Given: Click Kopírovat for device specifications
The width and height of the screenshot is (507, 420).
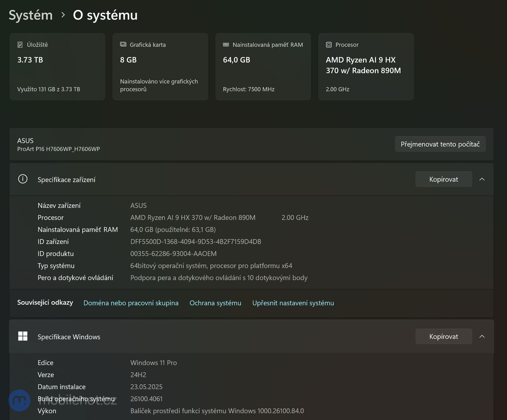Looking at the screenshot, I should (x=444, y=179).
